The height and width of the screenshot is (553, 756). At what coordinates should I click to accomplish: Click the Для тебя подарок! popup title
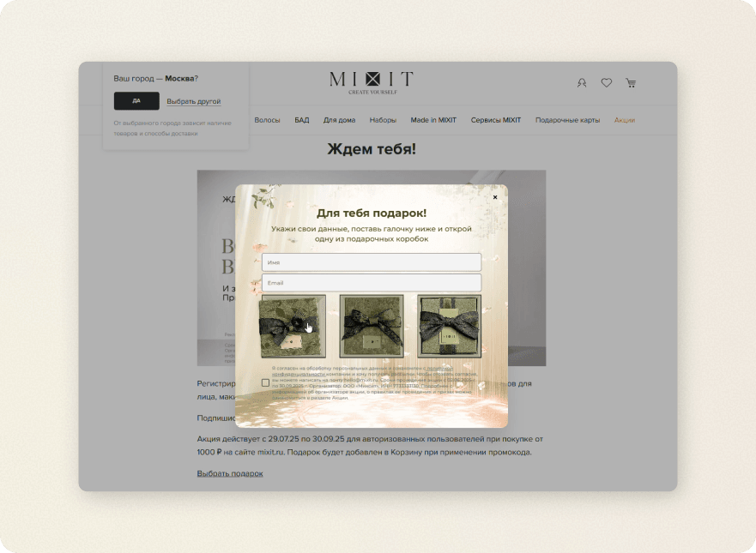372,213
